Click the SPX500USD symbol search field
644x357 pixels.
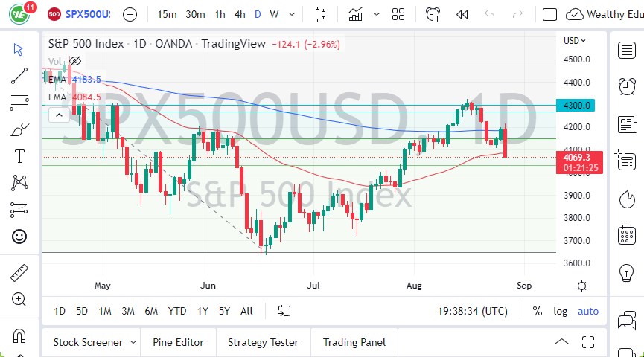[88, 14]
